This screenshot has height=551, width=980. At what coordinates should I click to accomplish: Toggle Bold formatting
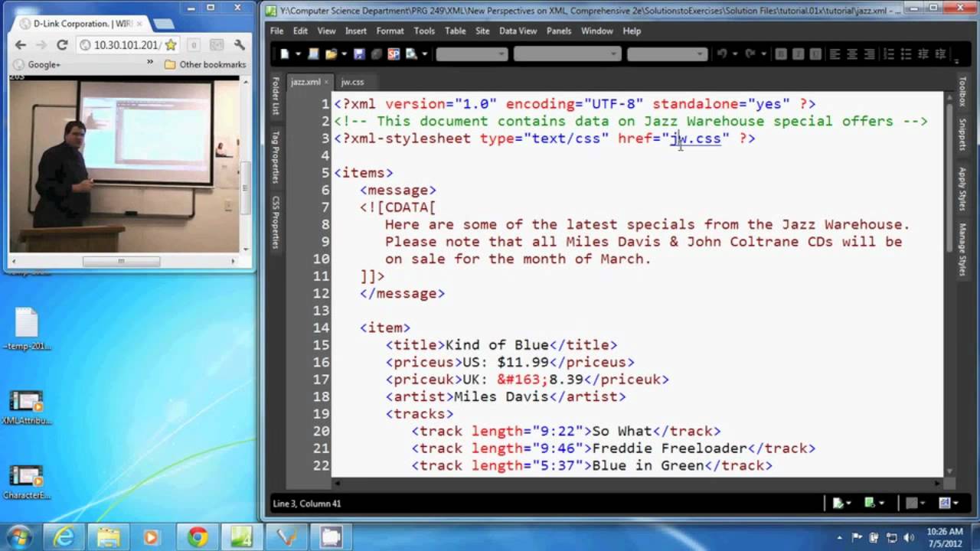[780, 54]
